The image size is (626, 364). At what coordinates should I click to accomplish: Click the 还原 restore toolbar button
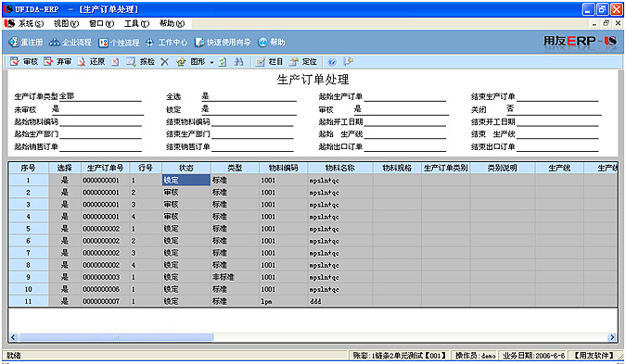coord(91,62)
